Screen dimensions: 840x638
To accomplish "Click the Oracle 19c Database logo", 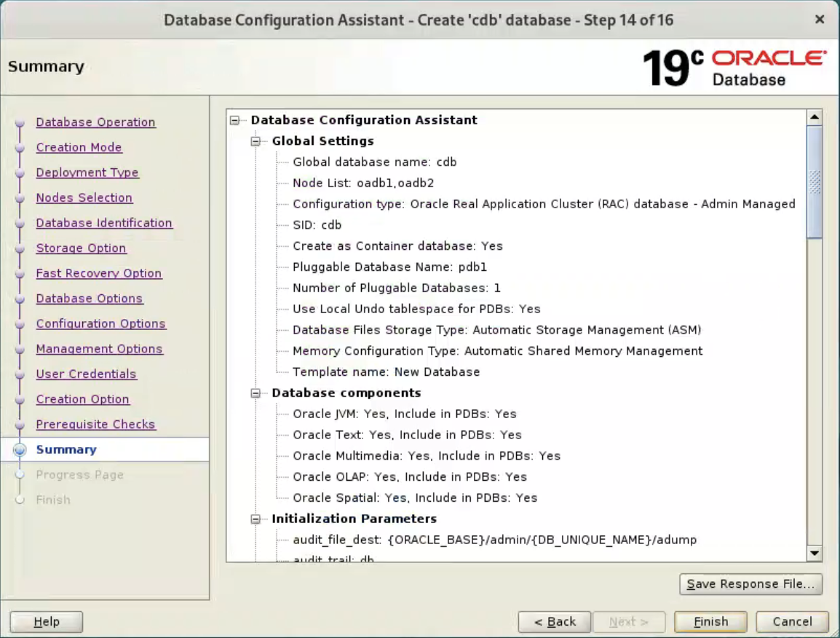I will [x=734, y=68].
